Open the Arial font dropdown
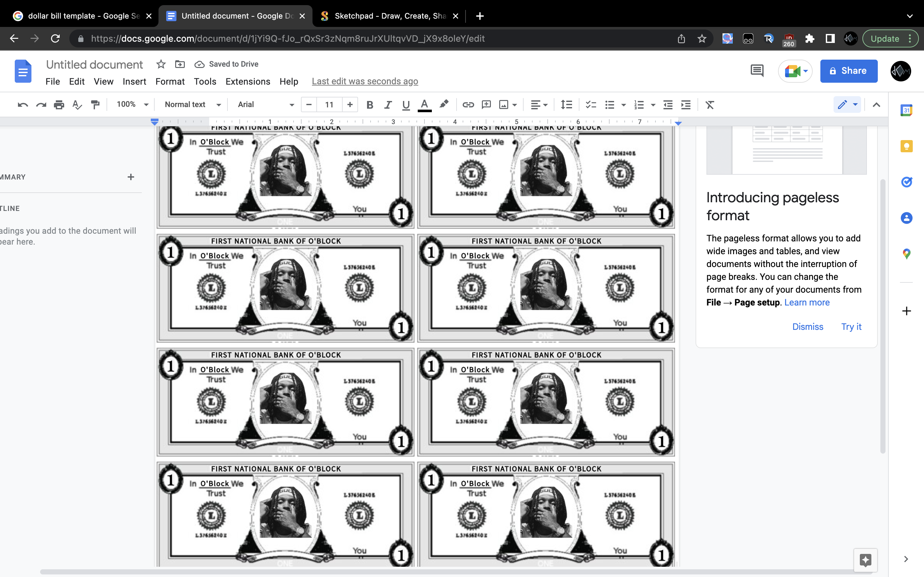The height and width of the screenshot is (577, 924). pyautogui.click(x=265, y=105)
